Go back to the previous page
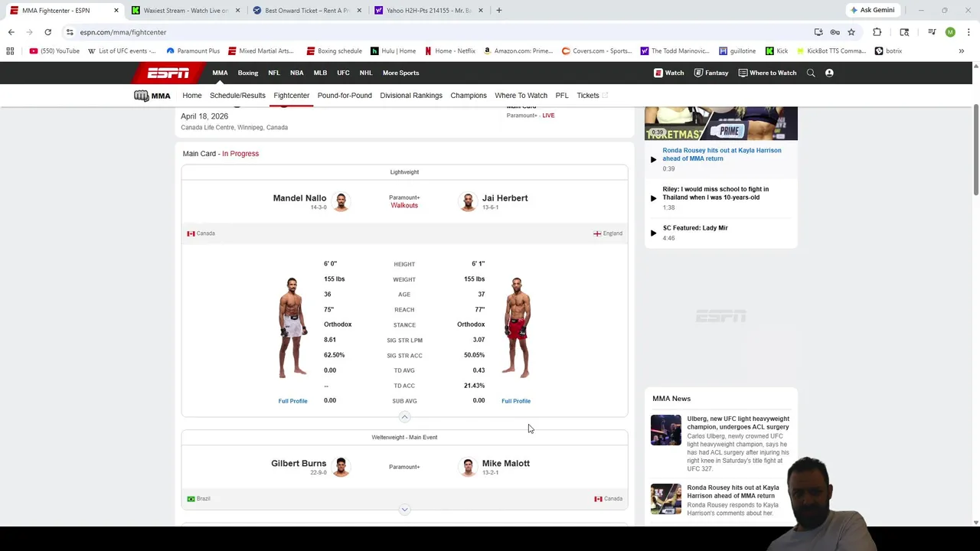Screen dimensions: 980x551 [x=11, y=32]
